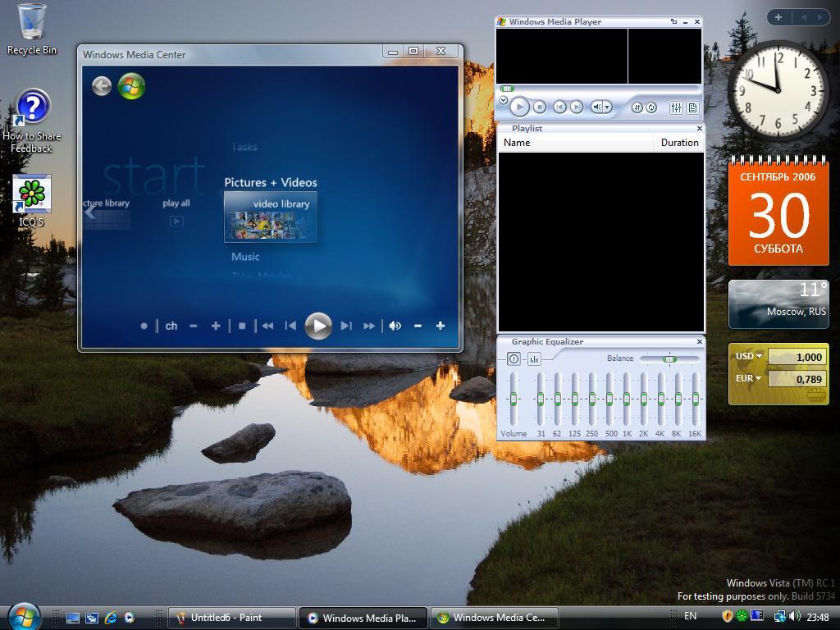Select Tasks in Media Center menu
The width and height of the screenshot is (840, 630).
coord(244,147)
